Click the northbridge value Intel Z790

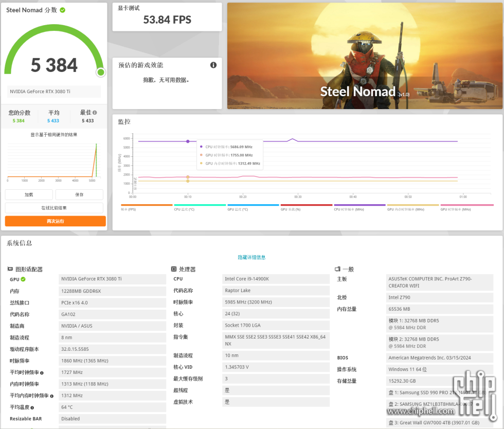pos(439,297)
